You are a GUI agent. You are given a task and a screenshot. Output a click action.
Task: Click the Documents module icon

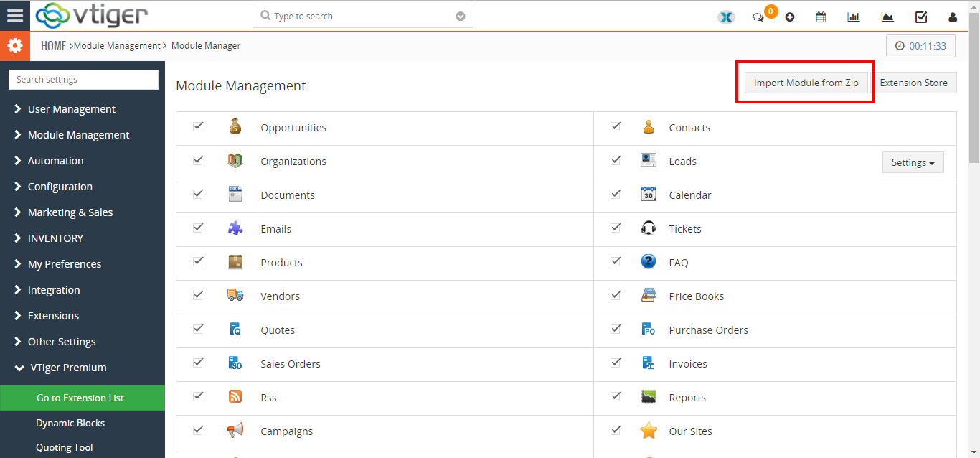click(x=235, y=195)
